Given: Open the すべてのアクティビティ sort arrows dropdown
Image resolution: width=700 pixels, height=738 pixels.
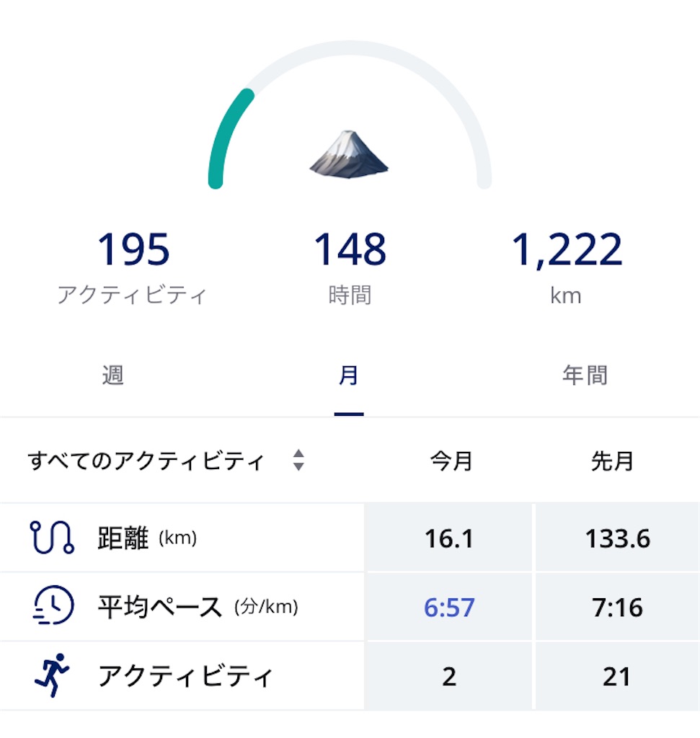Looking at the screenshot, I should [x=298, y=461].
